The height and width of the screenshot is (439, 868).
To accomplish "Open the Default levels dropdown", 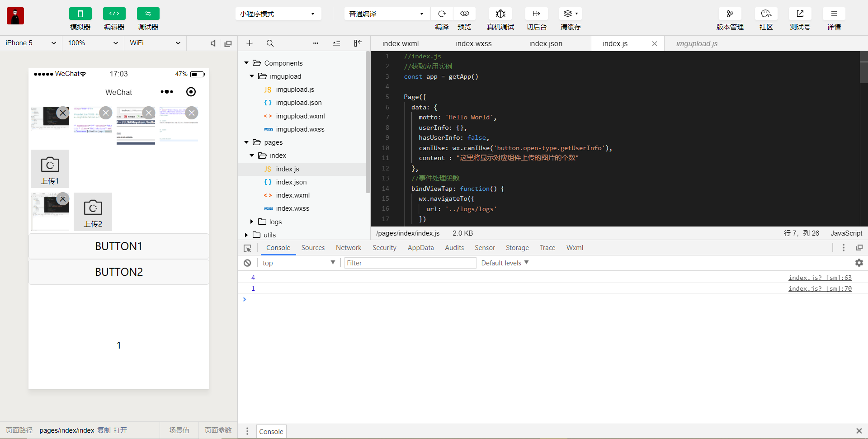I will coord(505,263).
